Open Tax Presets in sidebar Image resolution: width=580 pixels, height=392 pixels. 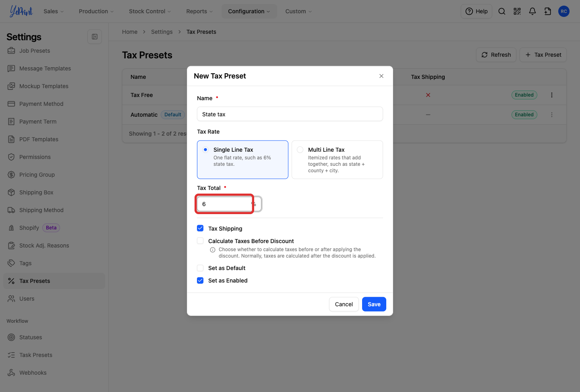(x=54, y=281)
